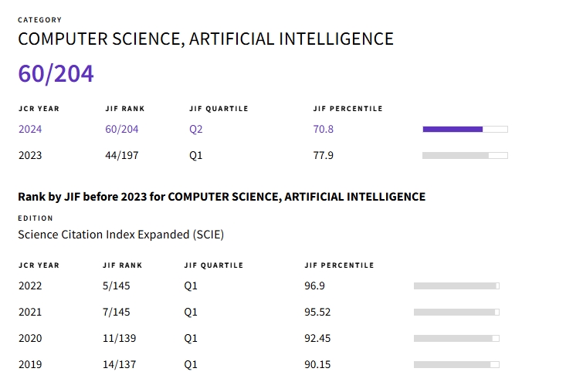Click the 44/197 rank value

122,155
